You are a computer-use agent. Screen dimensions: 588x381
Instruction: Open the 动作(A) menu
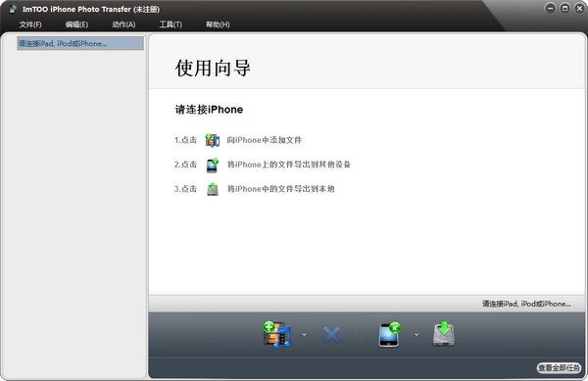click(123, 24)
